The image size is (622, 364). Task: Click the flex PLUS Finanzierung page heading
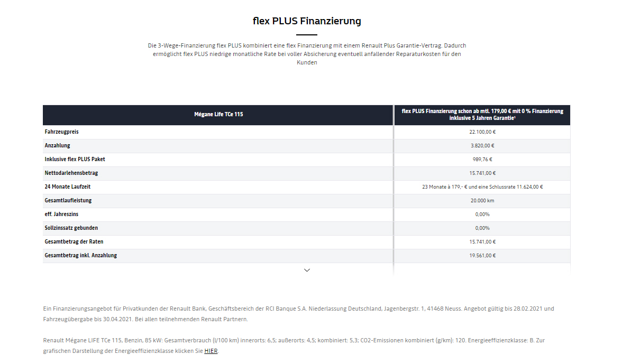[307, 21]
